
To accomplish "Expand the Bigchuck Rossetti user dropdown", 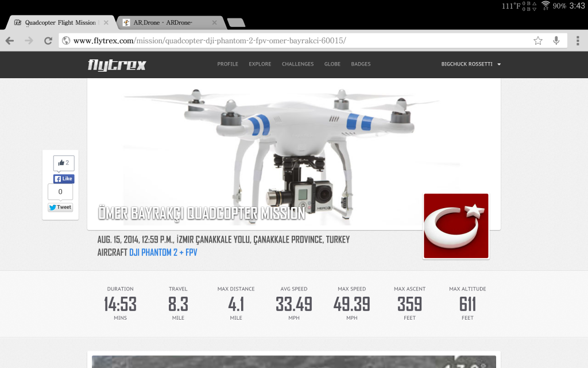I will (471, 64).
